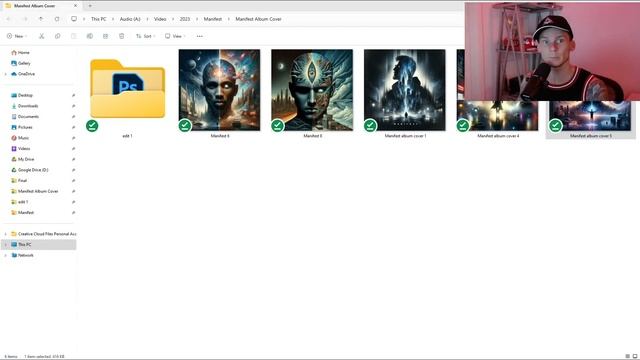Expand chevron after Video breadcrumb

point(173,19)
